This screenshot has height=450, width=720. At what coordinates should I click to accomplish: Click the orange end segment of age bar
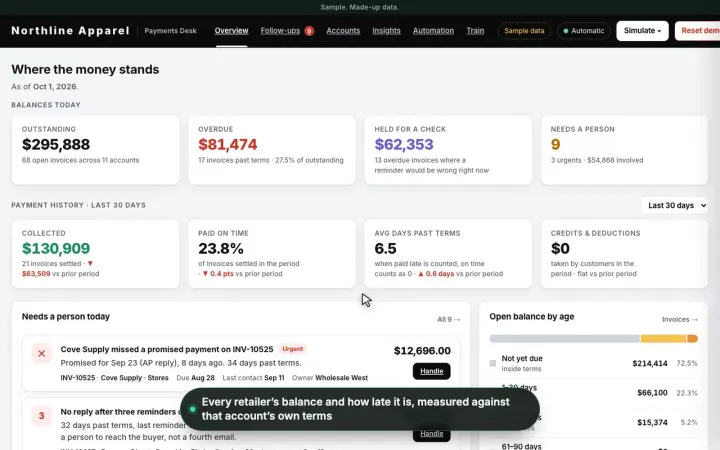click(x=692, y=339)
